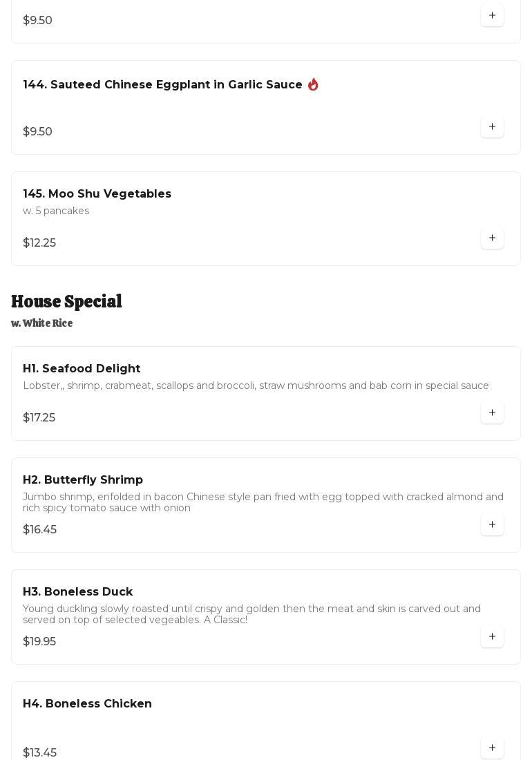This screenshot has width=532, height=760.
Task: Select H1. Seafood Delight title
Action: pyautogui.click(x=82, y=369)
